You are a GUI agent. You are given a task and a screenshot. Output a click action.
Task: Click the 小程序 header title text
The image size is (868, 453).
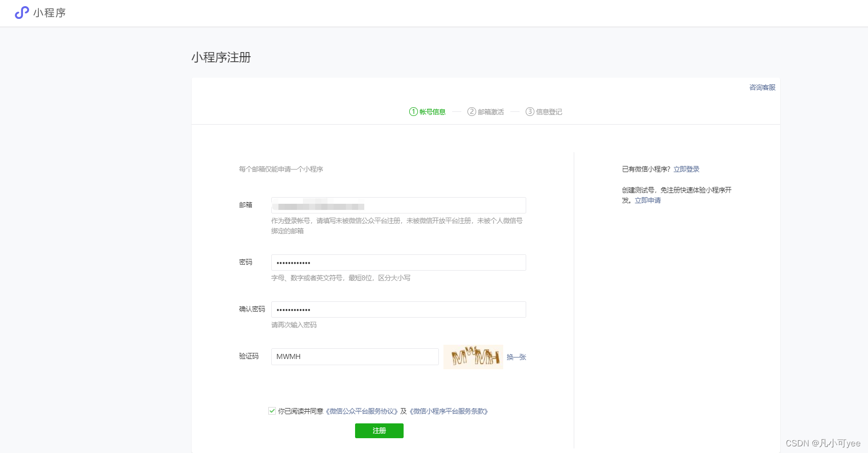50,13
